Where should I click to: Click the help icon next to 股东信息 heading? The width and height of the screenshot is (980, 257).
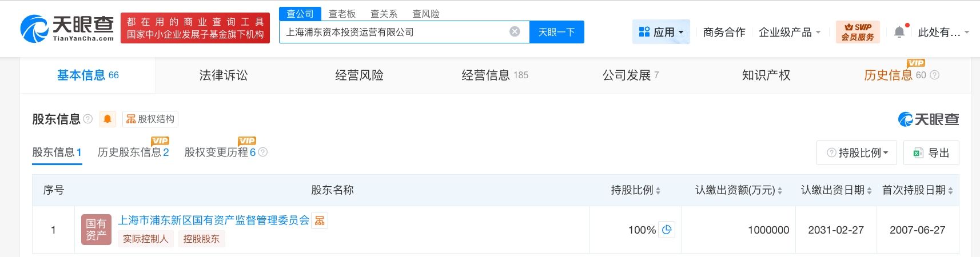click(x=88, y=119)
